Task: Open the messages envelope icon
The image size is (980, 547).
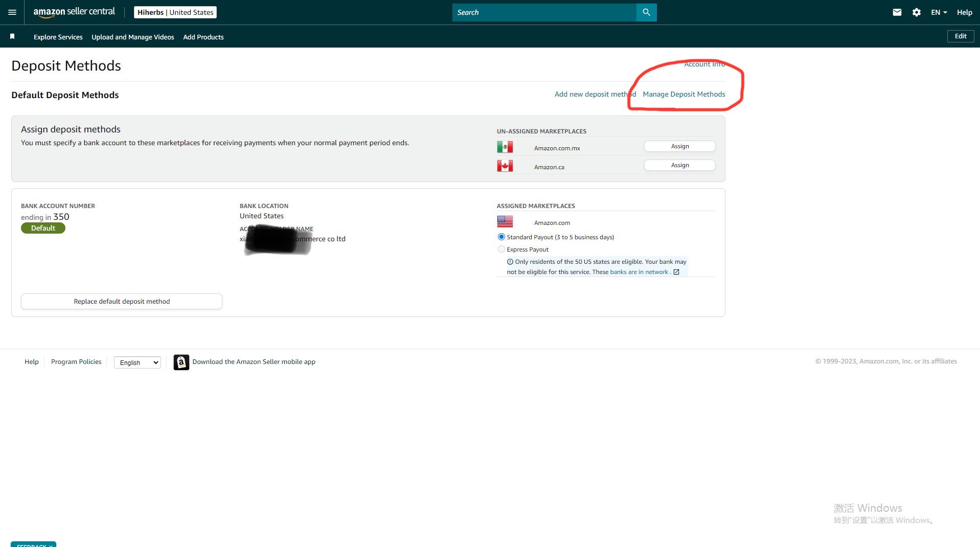Action: [x=897, y=12]
